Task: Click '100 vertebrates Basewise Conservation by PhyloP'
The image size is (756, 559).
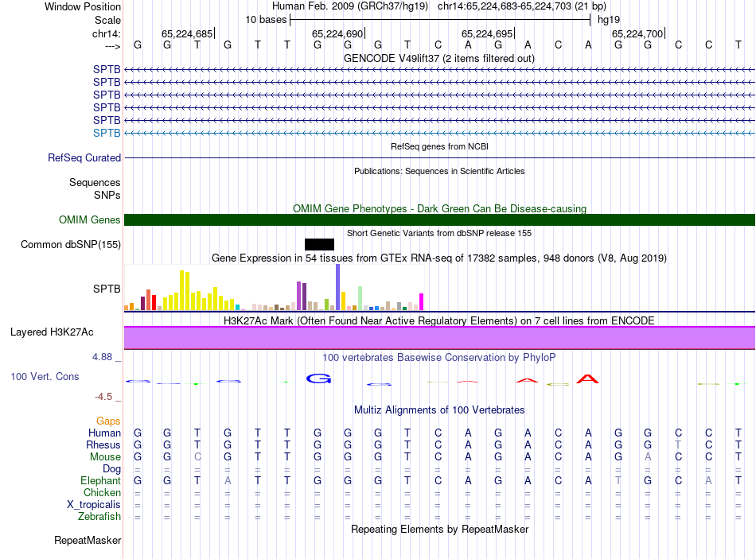Action: point(439,358)
